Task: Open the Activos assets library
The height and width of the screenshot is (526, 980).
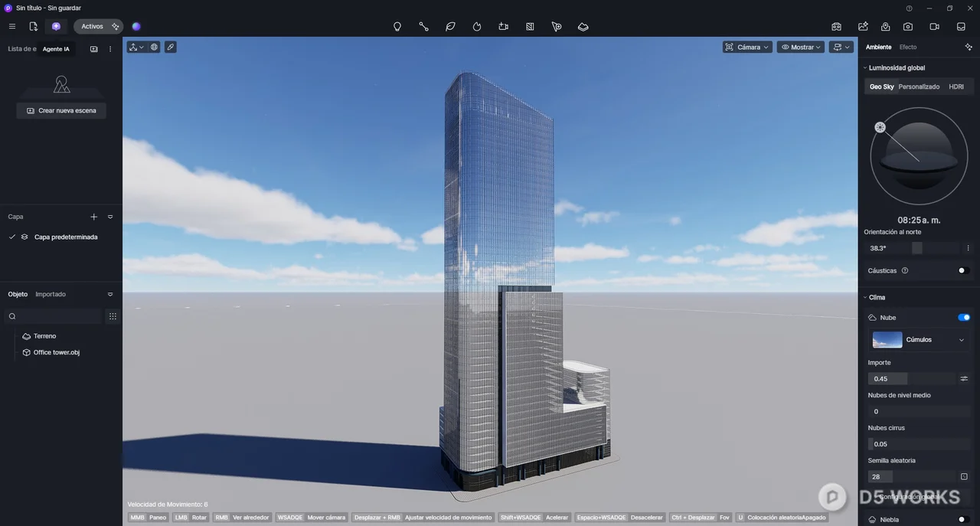Action: (92, 26)
